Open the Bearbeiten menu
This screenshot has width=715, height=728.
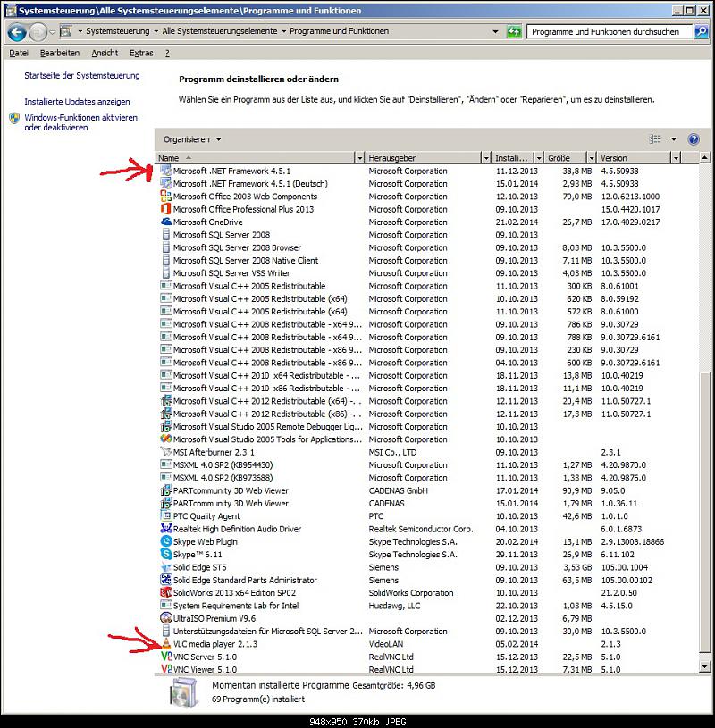pyautogui.click(x=60, y=53)
